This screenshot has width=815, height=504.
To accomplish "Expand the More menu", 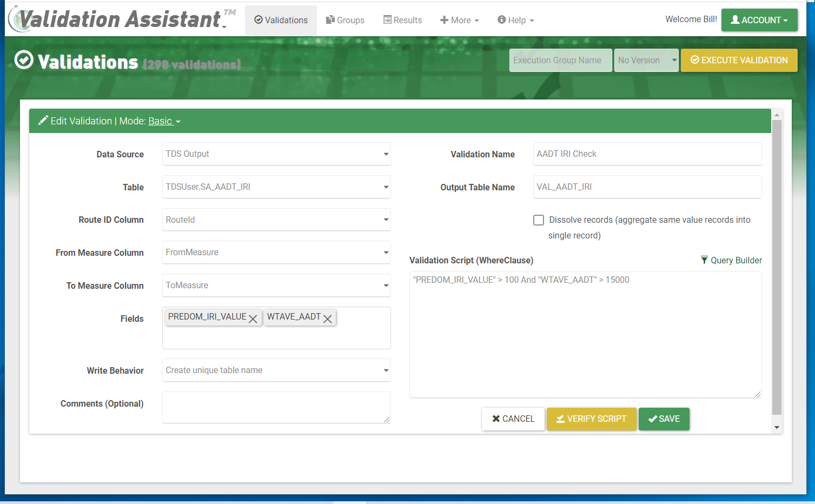I will pyautogui.click(x=460, y=21).
